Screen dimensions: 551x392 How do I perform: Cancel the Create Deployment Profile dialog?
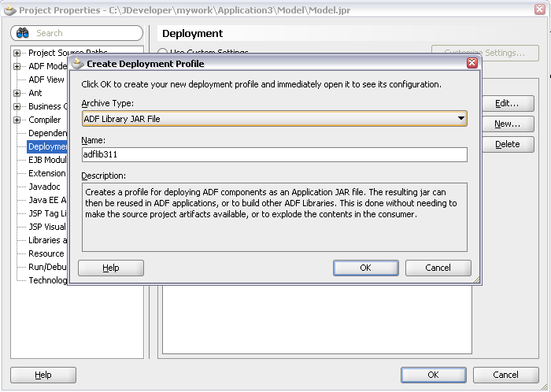pyautogui.click(x=438, y=268)
